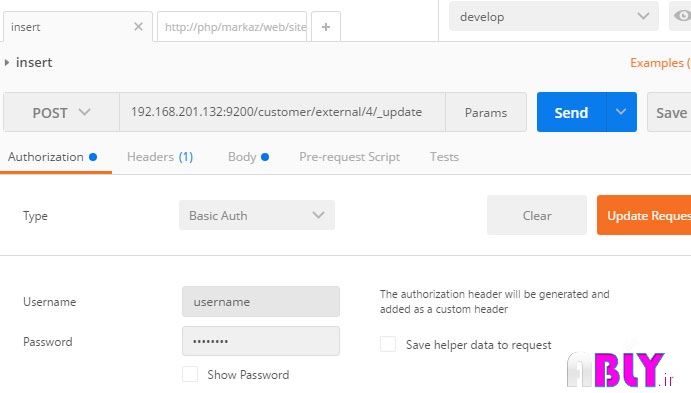Click the Password input field
This screenshot has width=691, height=393.
(260, 341)
